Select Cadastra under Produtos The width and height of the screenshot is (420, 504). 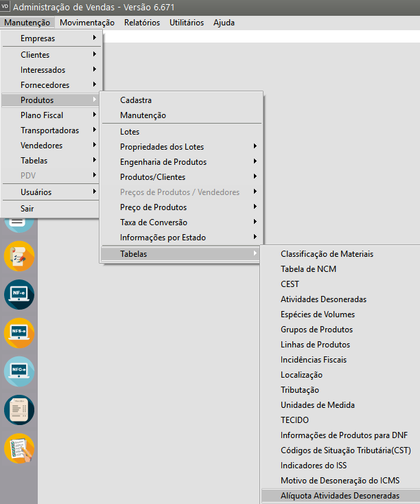pos(136,100)
